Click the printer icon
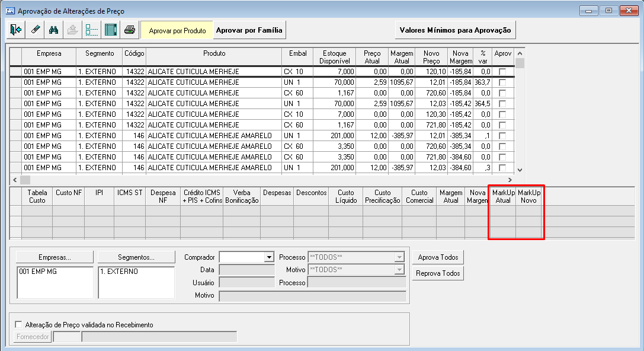The width and height of the screenshot is (644, 351). (x=129, y=30)
